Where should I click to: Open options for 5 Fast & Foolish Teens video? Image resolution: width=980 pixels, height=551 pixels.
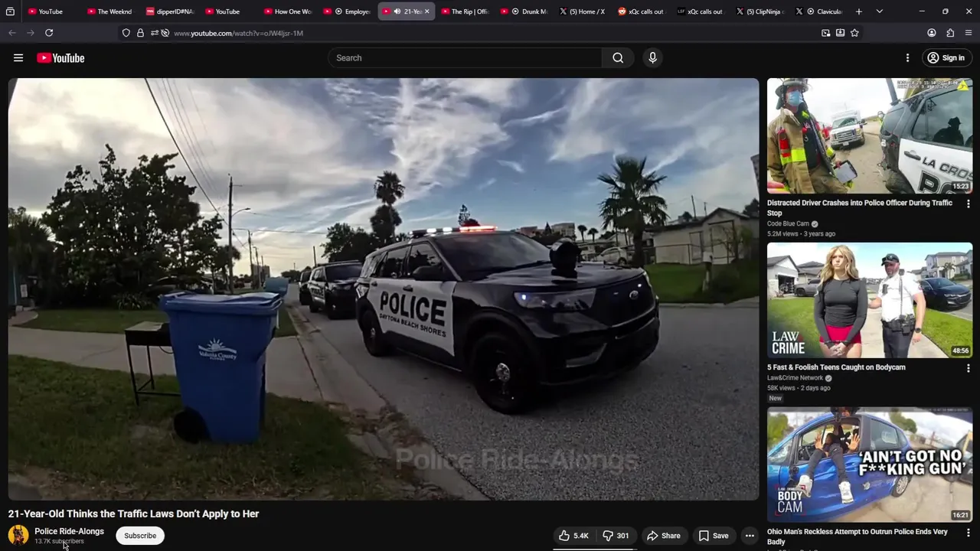tap(968, 369)
